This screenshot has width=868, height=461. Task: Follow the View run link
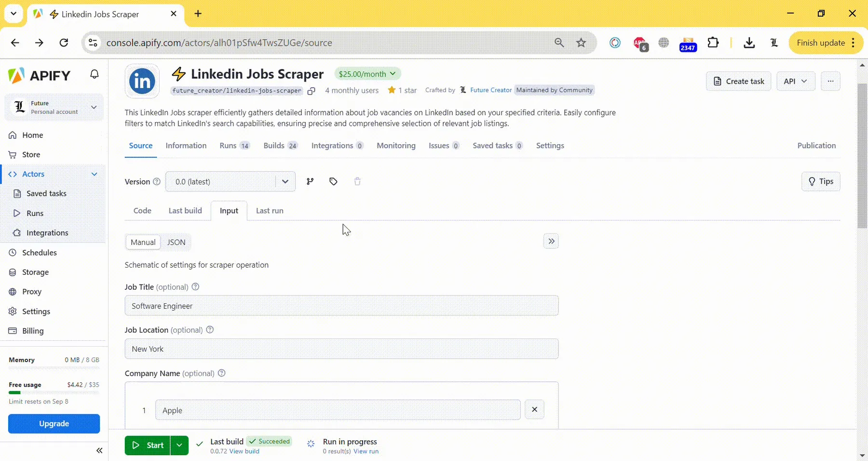[366, 451]
